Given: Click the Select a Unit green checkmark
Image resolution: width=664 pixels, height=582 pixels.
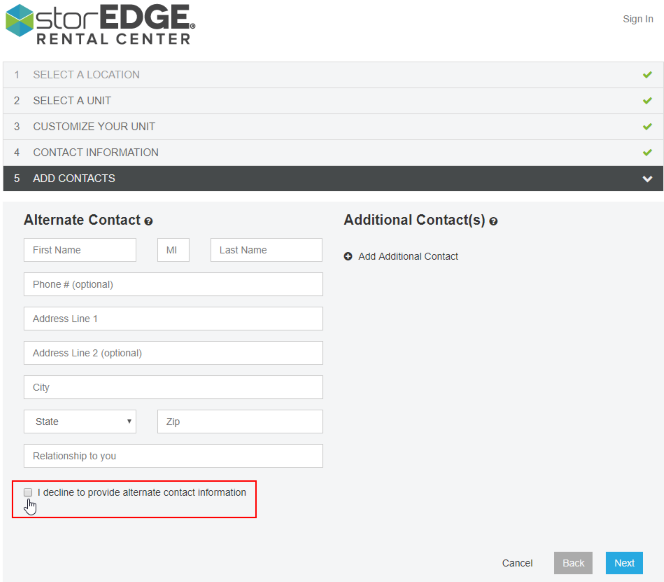Looking at the screenshot, I should [x=647, y=101].
